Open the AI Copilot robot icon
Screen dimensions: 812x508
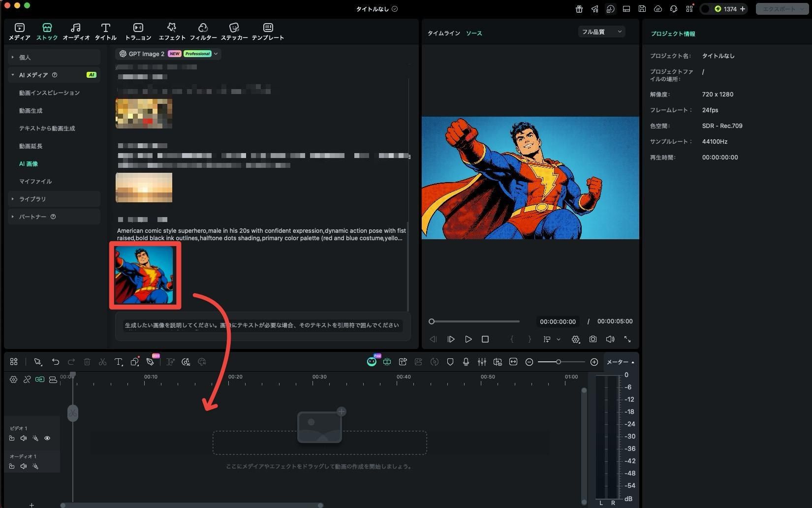pos(372,362)
